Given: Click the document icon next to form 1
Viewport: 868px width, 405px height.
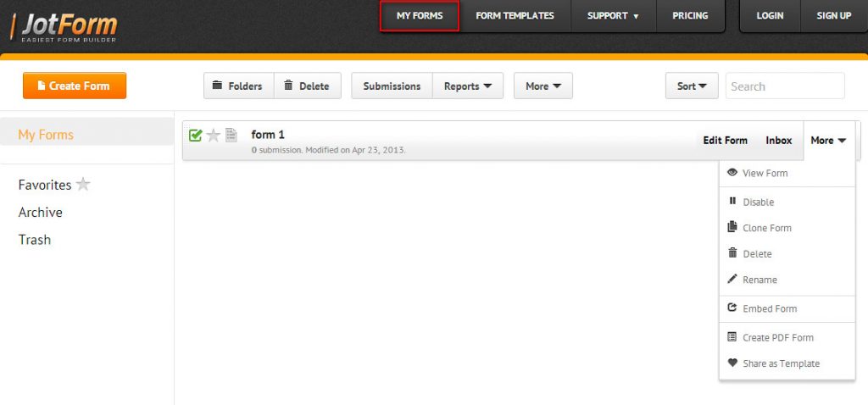Looking at the screenshot, I should tap(231, 136).
